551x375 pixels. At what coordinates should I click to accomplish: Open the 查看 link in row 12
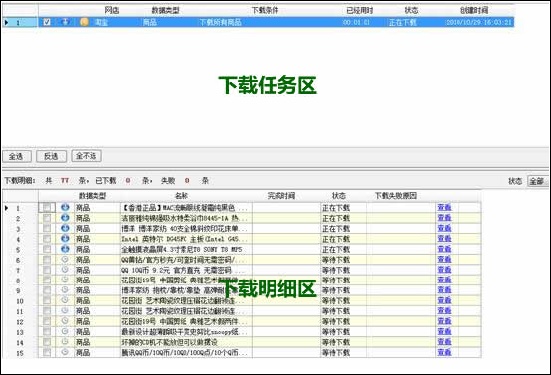coord(444,321)
